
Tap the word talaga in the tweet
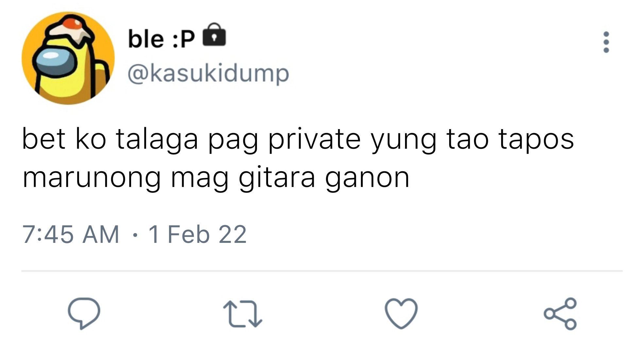coord(157,139)
